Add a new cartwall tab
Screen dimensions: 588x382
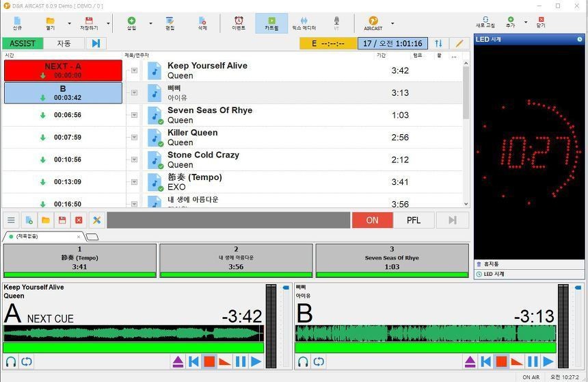[x=92, y=237]
